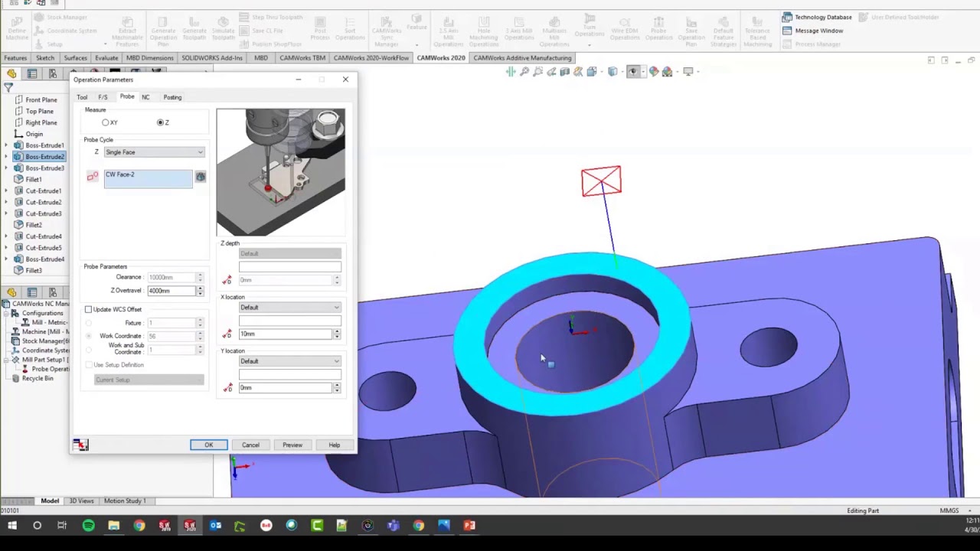The image size is (980, 551).
Task: Open the Windows Start menu
Action: click(x=12, y=526)
